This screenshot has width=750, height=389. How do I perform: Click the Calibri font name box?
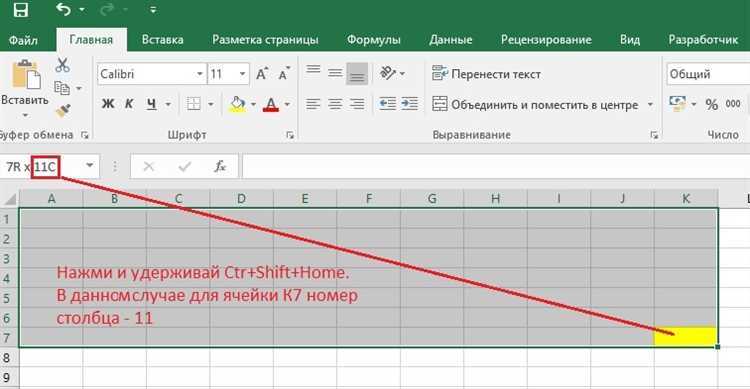point(146,74)
